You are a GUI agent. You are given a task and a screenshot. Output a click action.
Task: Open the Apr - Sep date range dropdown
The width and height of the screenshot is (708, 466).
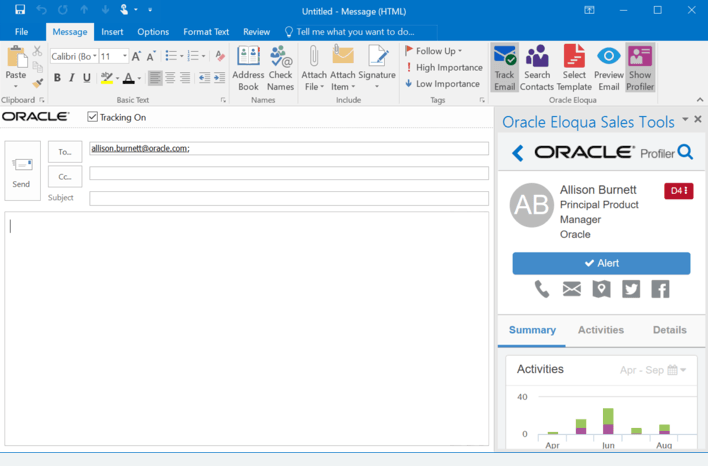tap(653, 370)
